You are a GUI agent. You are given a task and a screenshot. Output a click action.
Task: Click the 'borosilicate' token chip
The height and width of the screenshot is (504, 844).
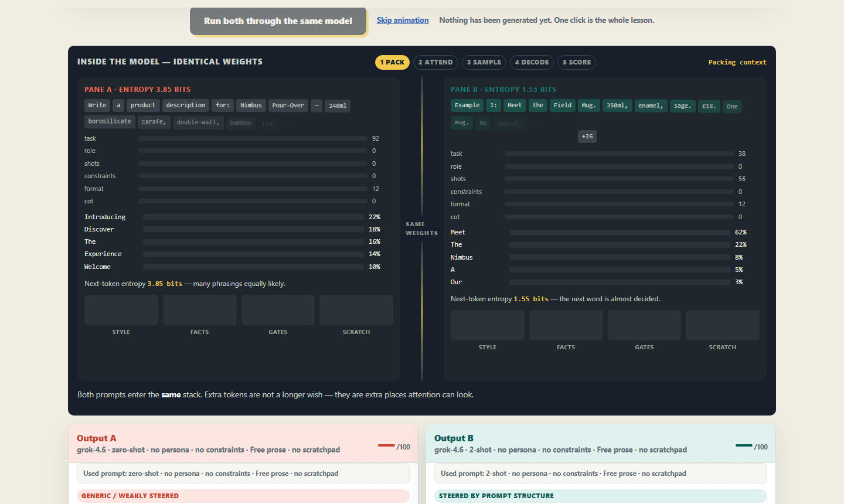(110, 121)
